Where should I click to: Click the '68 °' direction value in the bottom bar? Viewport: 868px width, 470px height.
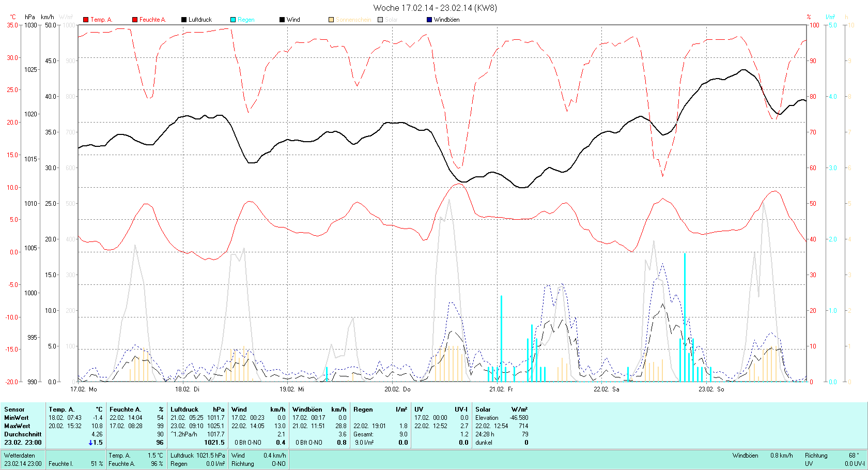click(854, 455)
